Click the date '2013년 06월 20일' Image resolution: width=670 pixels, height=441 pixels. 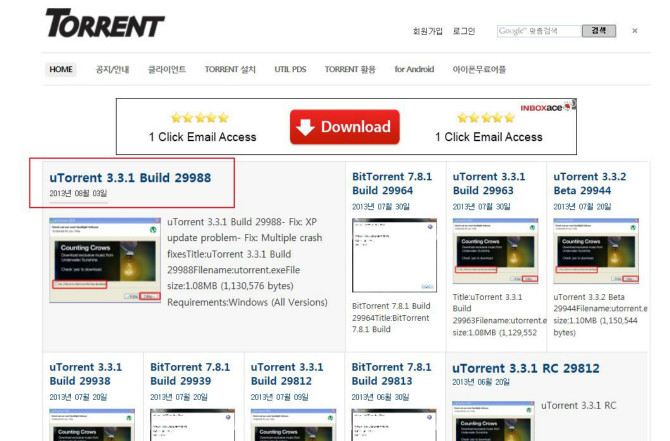coord(481,382)
